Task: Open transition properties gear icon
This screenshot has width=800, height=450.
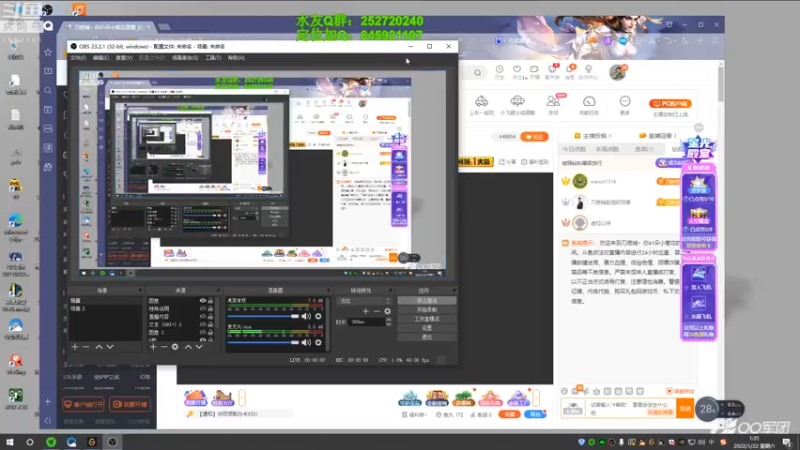Action: [x=387, y=311]
